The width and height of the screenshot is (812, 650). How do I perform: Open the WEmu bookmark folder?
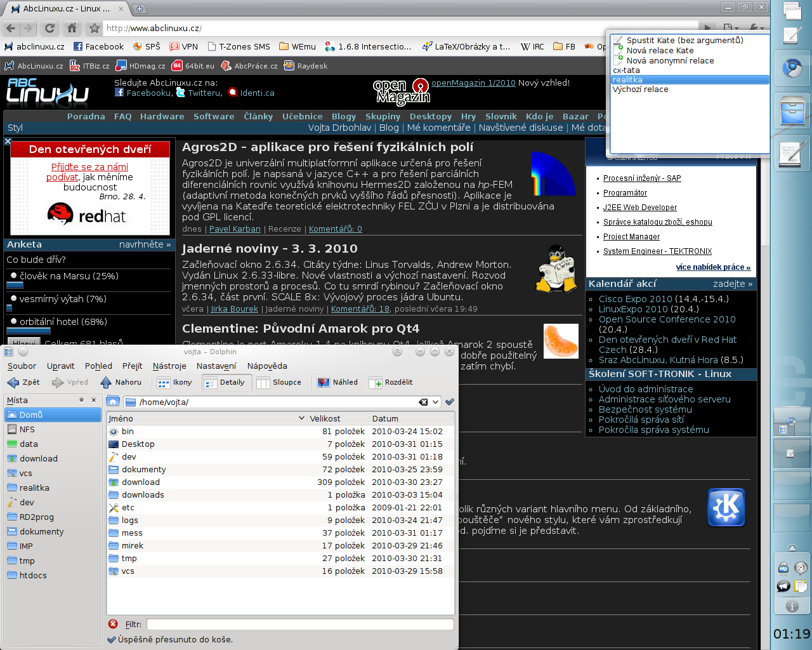(297, 46)
